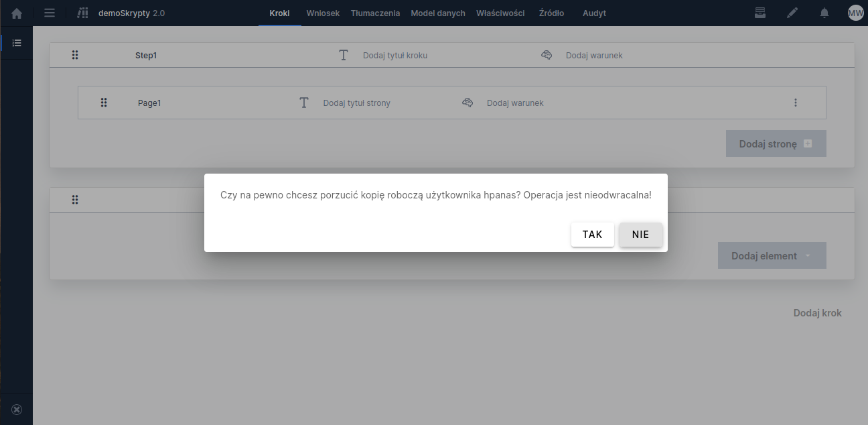Switch to the Tłumaczenia tab
The width and height of the screenshot is (868, 425).
(375, 13)
